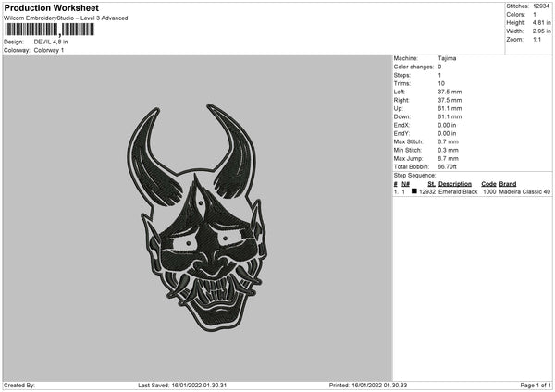Screen dimensions: 555x392
Task: Click the Design name DEVIL 4,8 in
Action: pos(51,42)
